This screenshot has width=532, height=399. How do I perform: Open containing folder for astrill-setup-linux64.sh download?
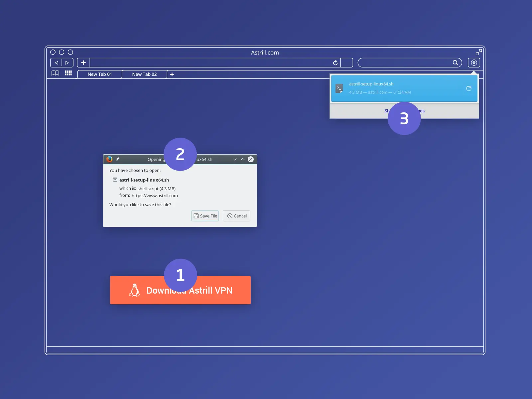click(x=469, y=88)
